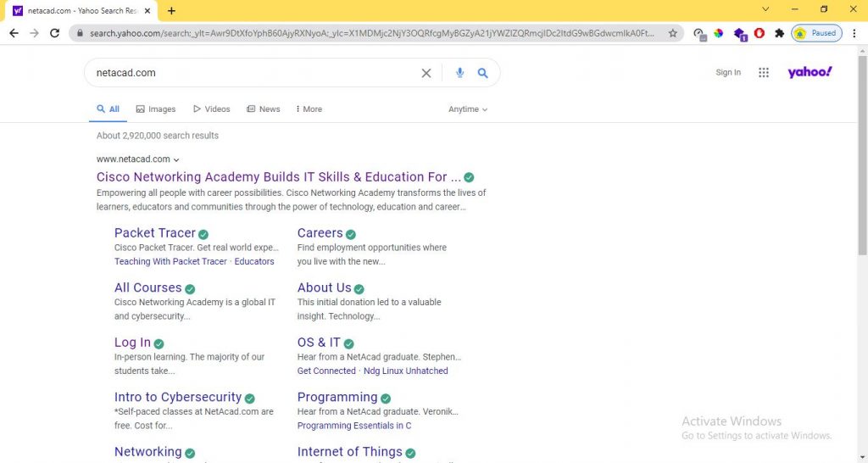The height and width of the screenshot is (463, 868).
Task: Open the OS & IT link
Action: click(x=319, y=343)
